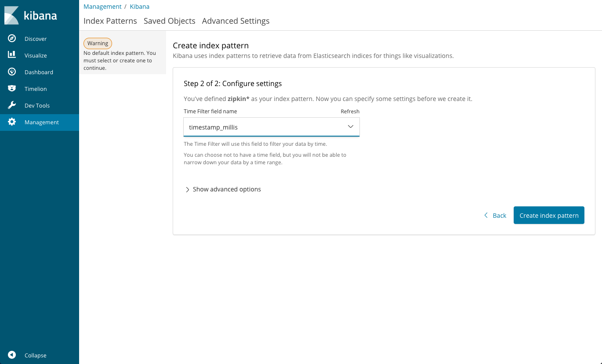Click the Warning badge
The image size is (602, 364).
[98, 43]
